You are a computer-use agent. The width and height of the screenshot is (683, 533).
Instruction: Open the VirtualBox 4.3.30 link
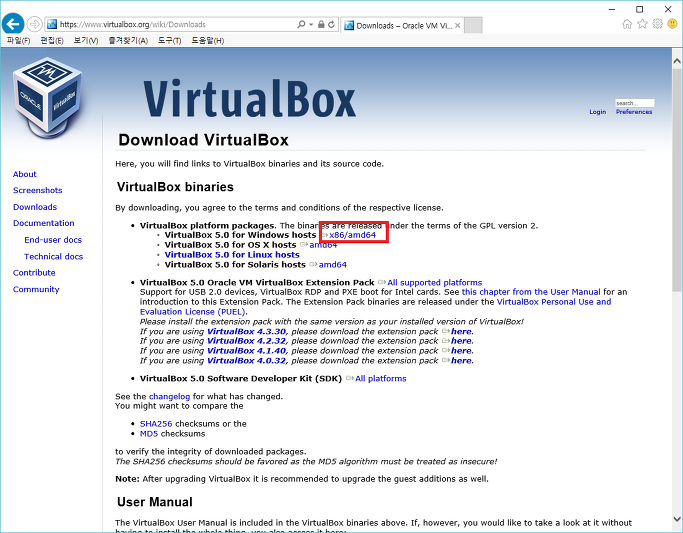(247, 331)
